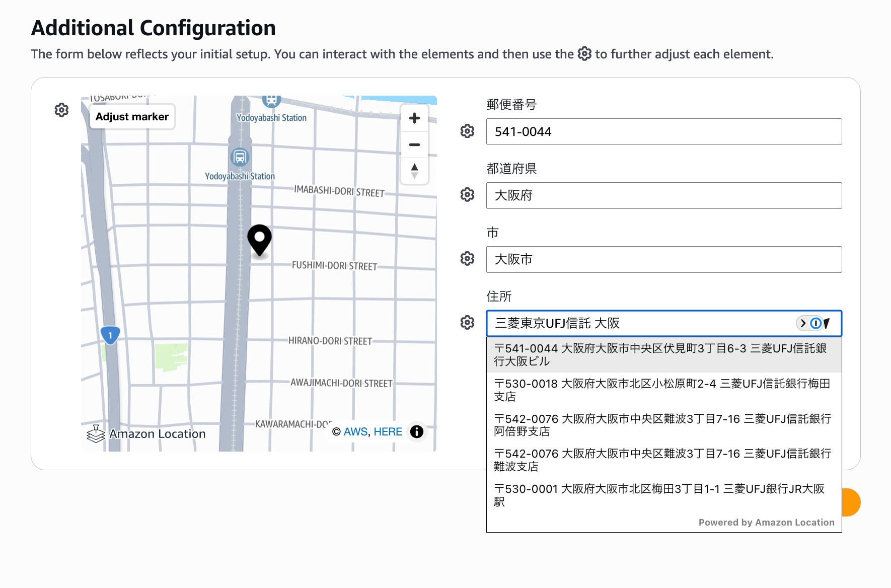The width and height of the screenshot is (891, 588).
Task: Click the 郵便番号 input containing 541-0044
Action: click(664, 131)
